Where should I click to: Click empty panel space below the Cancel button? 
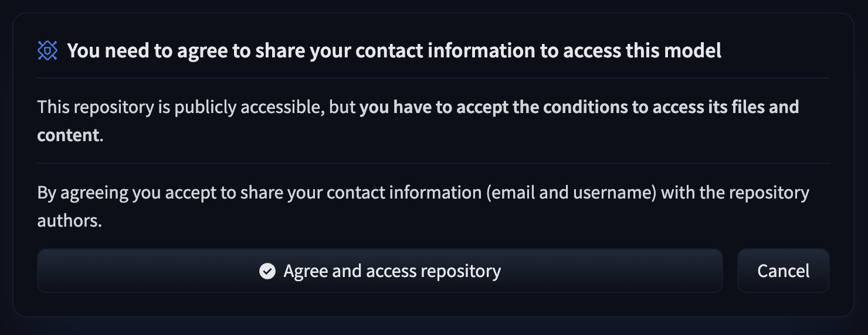[x=783, y=305]
